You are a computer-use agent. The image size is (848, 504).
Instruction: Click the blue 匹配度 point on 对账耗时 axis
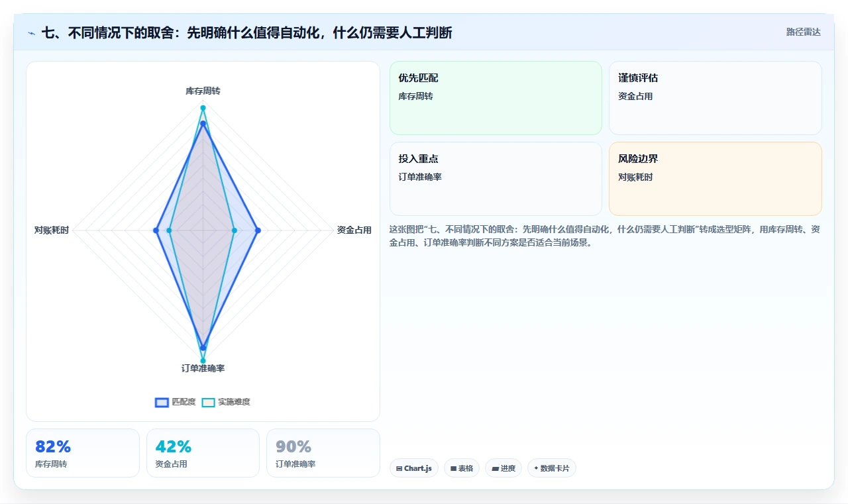point(156,230)
